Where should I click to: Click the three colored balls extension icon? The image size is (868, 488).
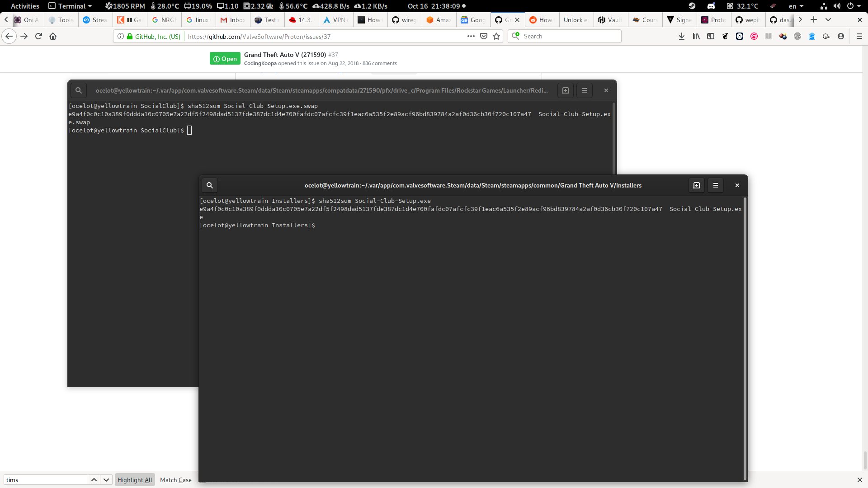[x=783, y=36]
